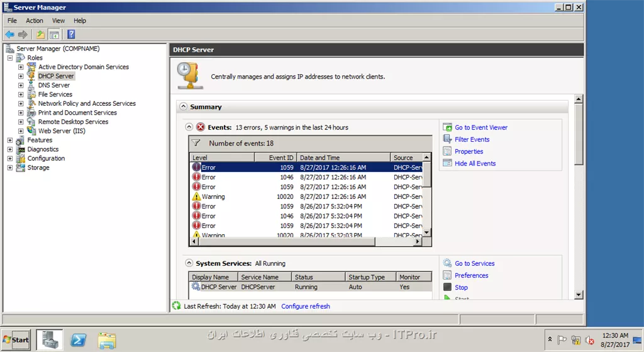Open the File menu
The image size is (644, 352).
tap(13, 21)
